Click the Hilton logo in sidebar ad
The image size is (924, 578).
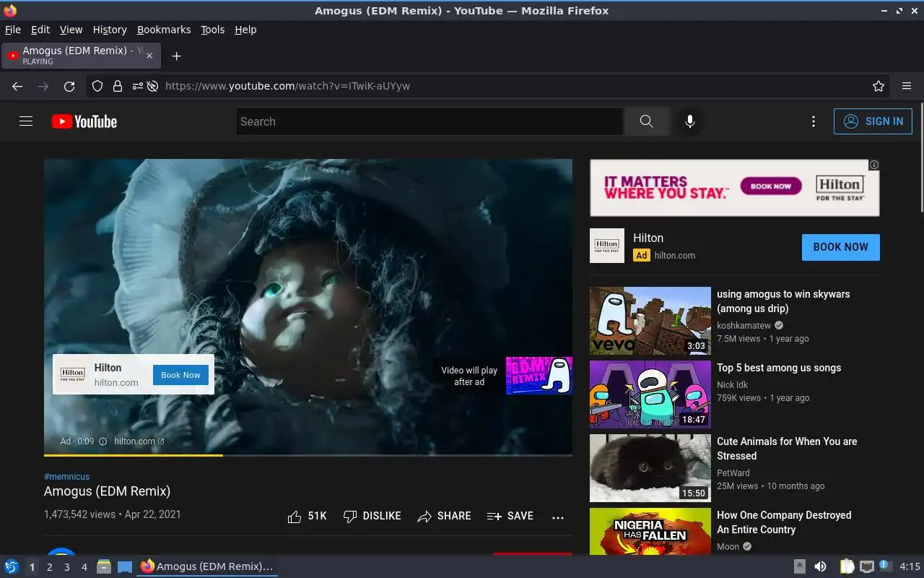[607, 246]
